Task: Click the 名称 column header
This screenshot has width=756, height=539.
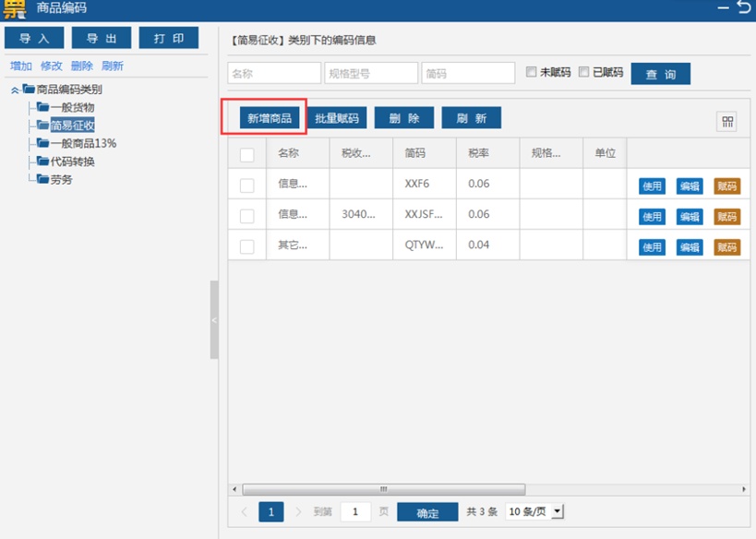Action: pos(298,153)
